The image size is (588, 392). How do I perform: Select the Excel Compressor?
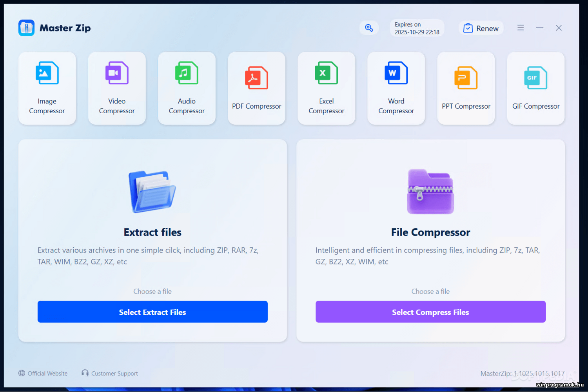326,88
